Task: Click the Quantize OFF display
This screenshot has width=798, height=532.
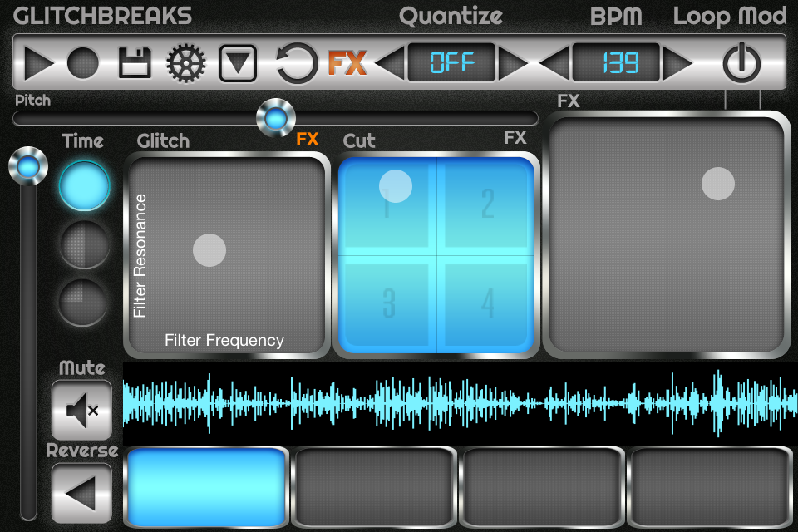Action: (x=451, y=62)
